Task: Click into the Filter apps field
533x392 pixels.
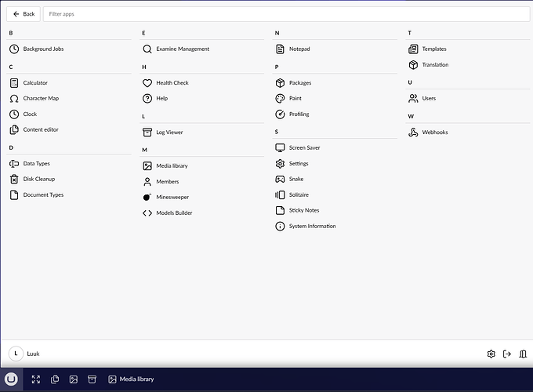Action: [x=286, y=14]
